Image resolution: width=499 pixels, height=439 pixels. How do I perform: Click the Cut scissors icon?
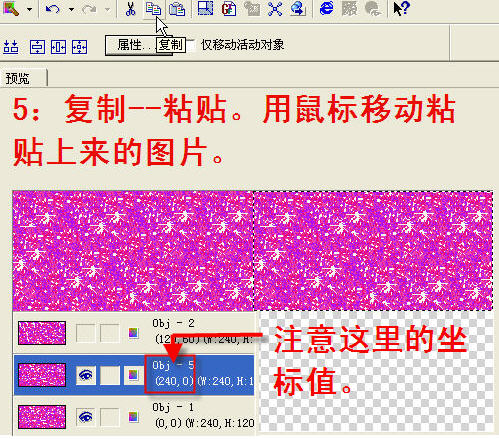(x=130, y=9)
